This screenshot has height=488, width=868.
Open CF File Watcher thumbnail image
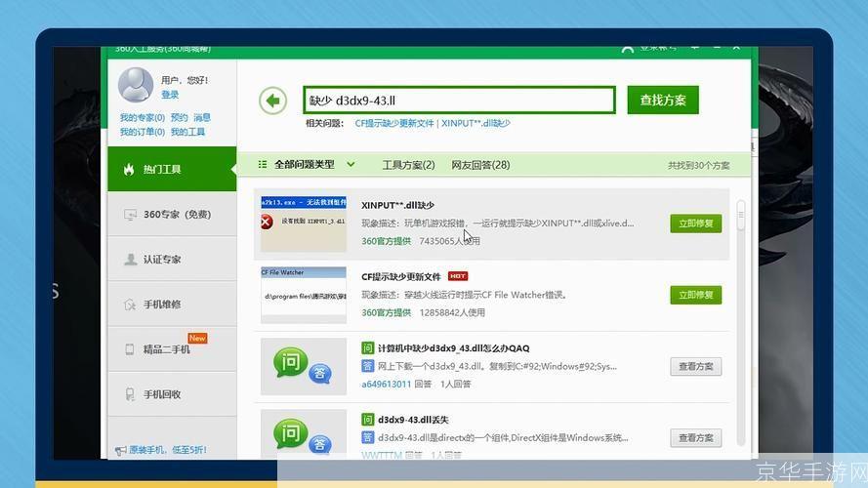tap(304, 295)
